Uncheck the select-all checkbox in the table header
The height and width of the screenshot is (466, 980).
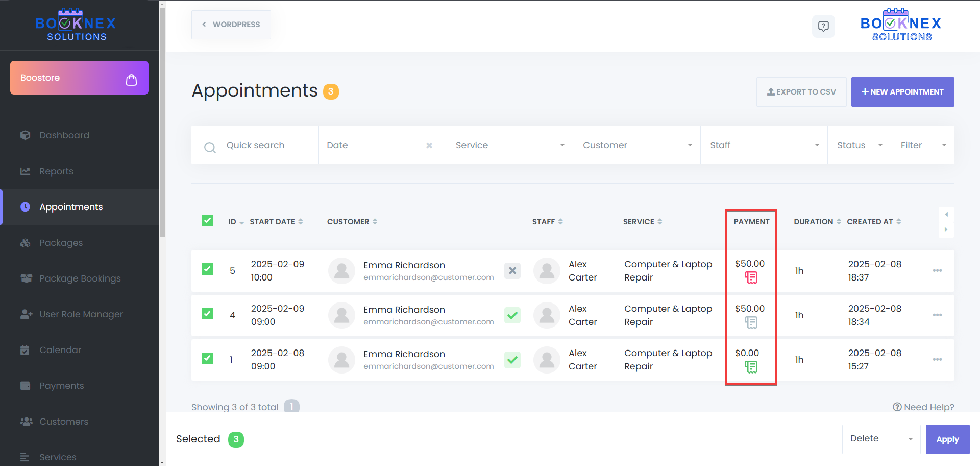(207, 220)
